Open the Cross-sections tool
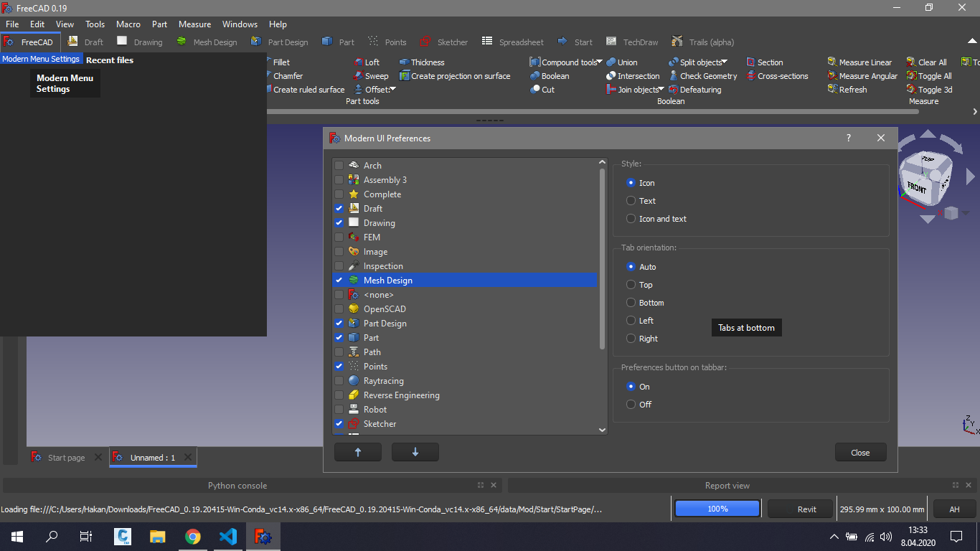 pyautogui.click(x=778, y=76)
